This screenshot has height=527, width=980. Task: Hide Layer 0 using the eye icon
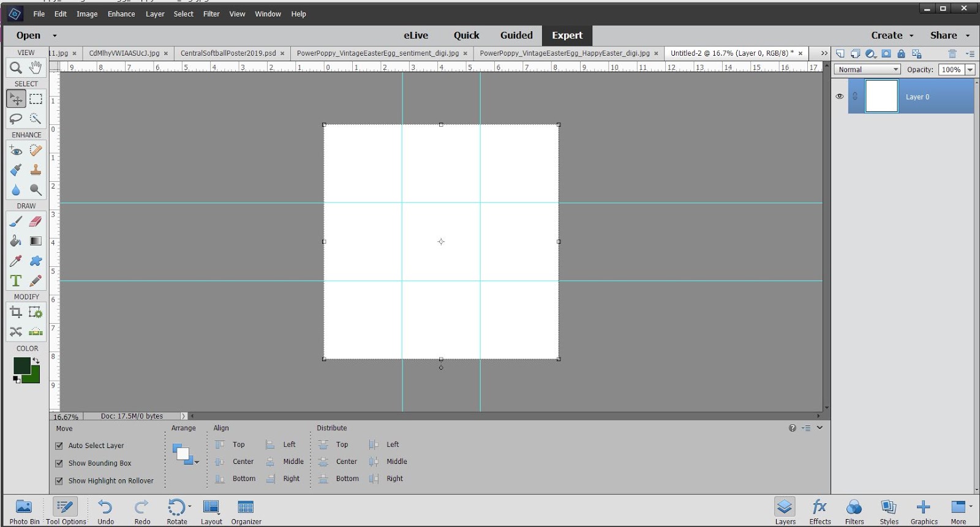click(840, 96)
